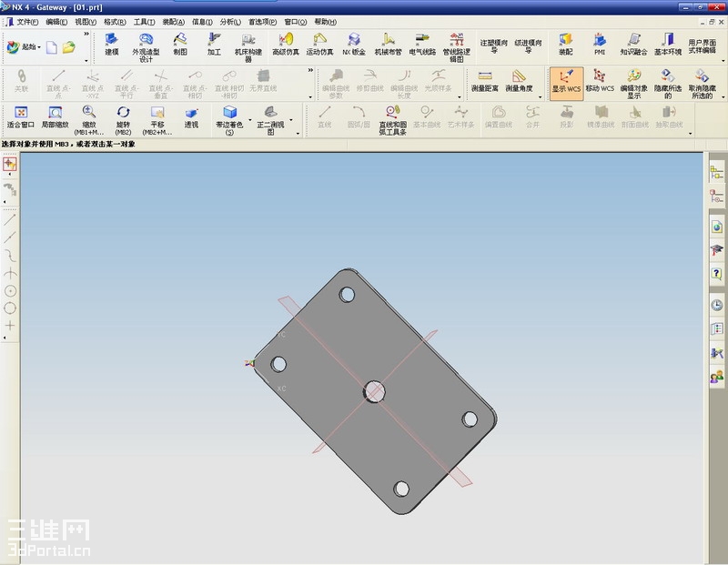728x565 pixels.
Task: Click 测量距离 measure distance tool
Action: pos(485,81)
